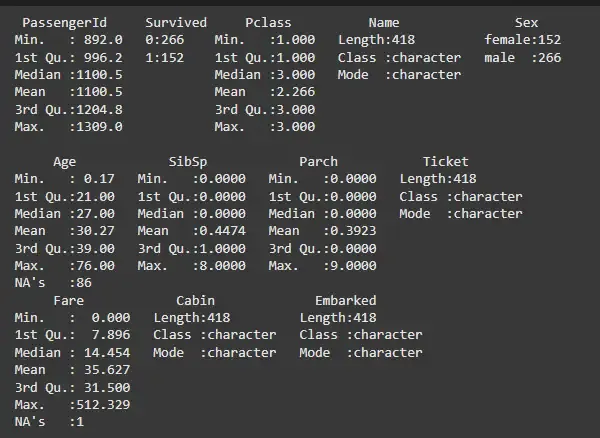
Task: Click the Survived column header
Action: pos(176,22)
